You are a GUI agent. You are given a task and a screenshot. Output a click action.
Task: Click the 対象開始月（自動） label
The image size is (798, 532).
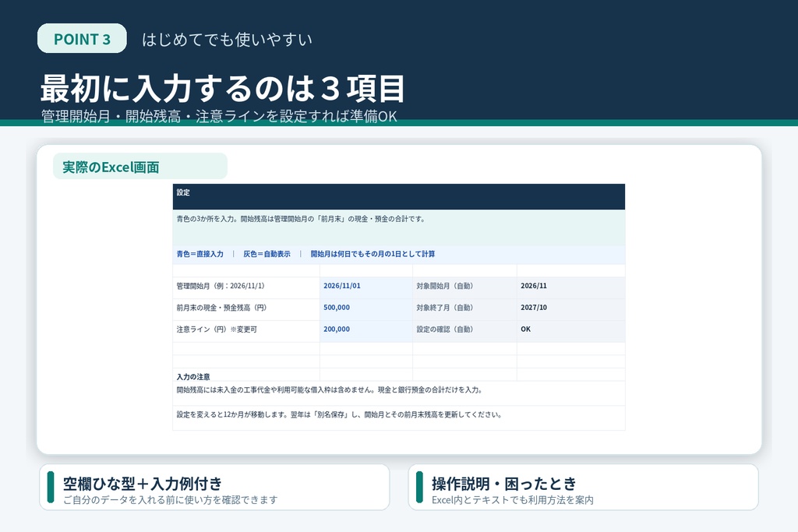click(x=445, y=286)
